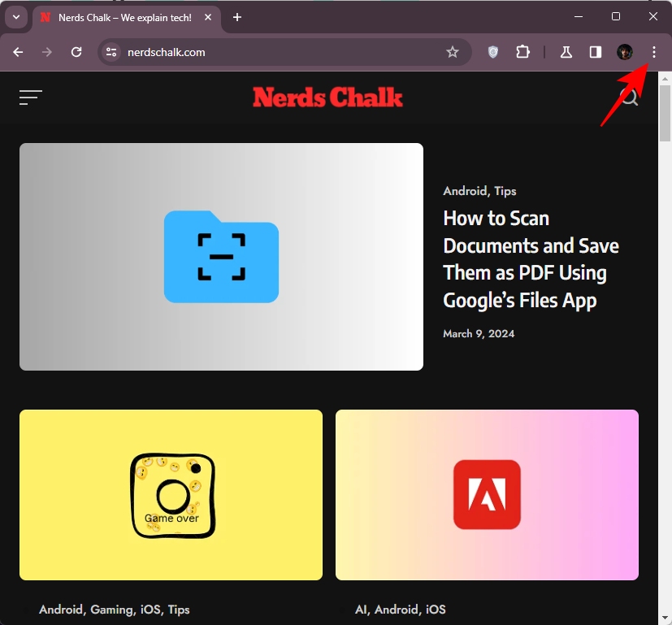Open the Adobe logo article thumbnail
The height and width of the screenshot is (625, 672).
point(487,494)
